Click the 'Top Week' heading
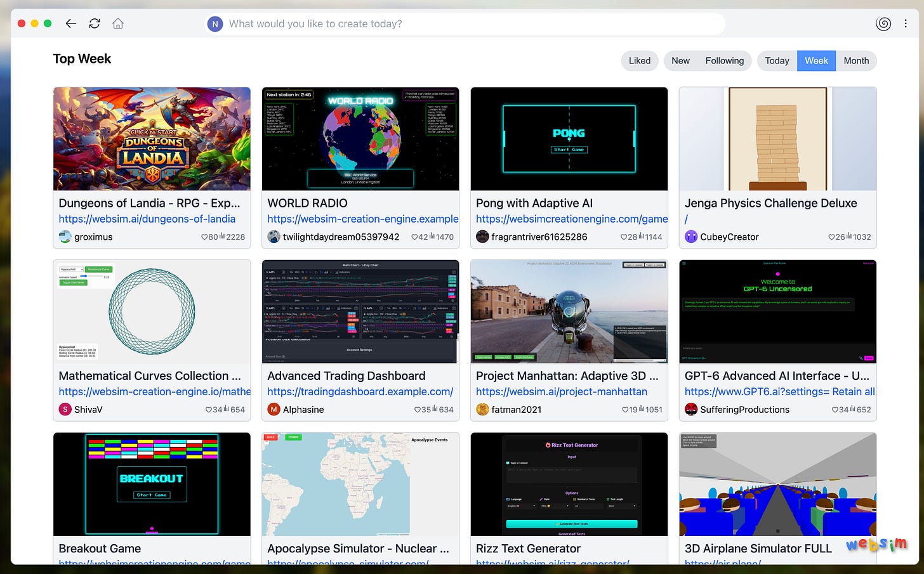The image size is (924, 574). (x=82, y=59)
